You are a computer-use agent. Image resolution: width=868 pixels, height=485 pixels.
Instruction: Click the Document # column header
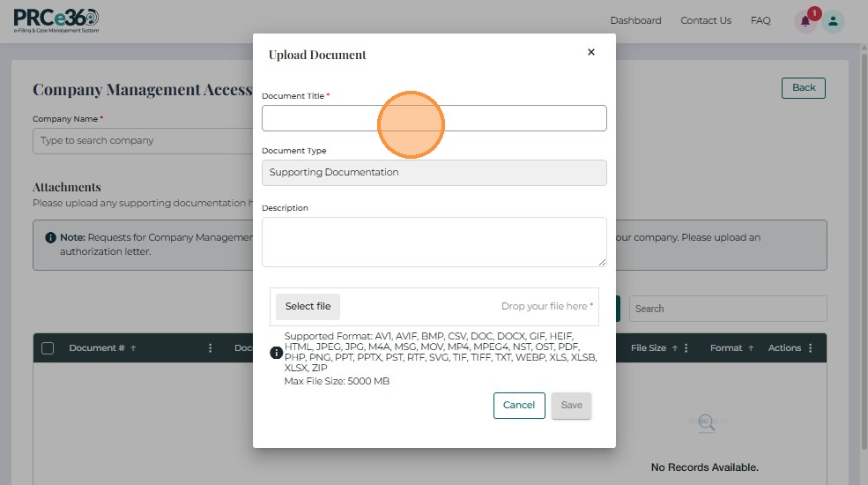[x=97, y=347]
